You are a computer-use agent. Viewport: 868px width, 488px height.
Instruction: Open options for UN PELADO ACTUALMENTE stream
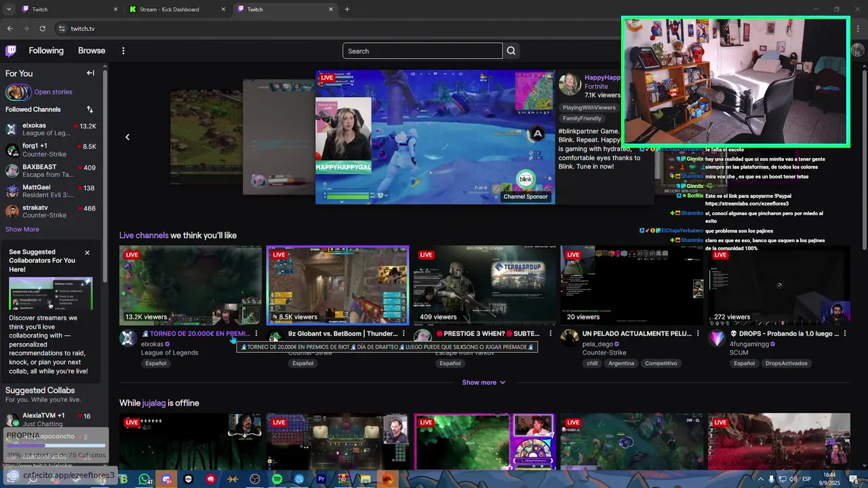click(698, 333)
